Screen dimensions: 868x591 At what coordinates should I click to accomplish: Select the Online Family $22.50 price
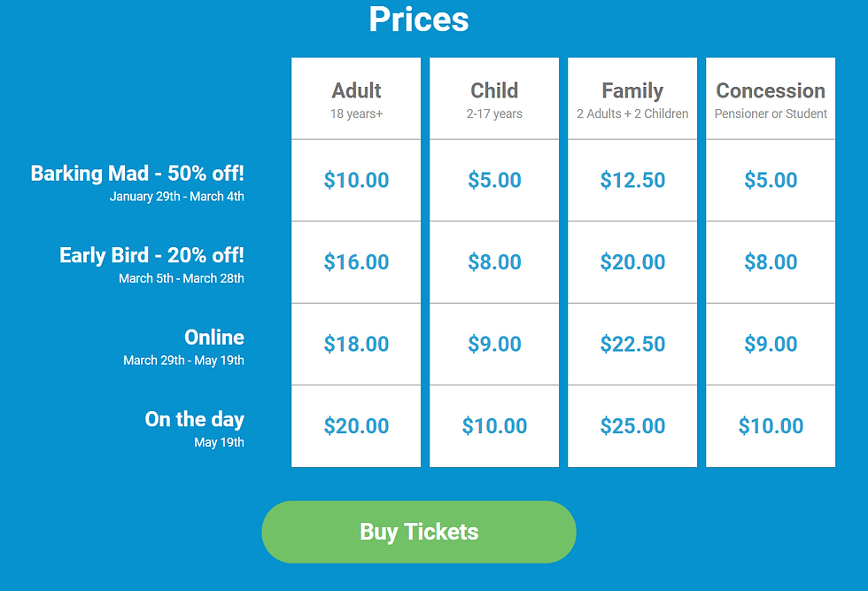632,345
